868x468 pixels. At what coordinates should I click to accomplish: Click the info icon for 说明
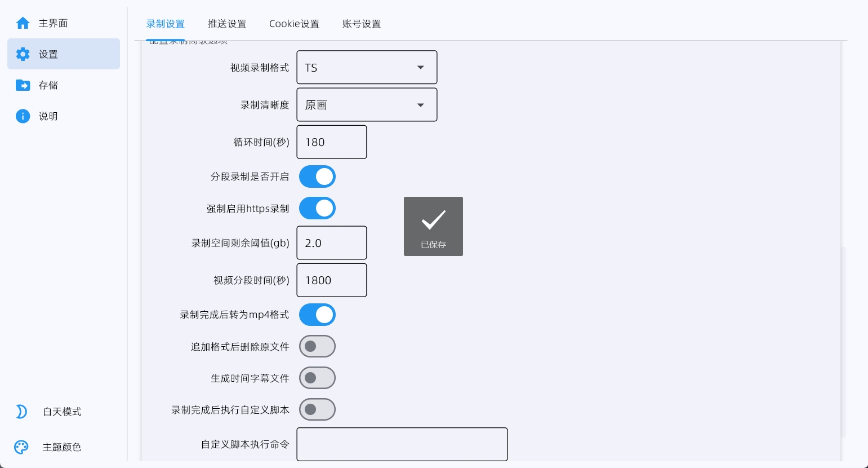(23, 116)
